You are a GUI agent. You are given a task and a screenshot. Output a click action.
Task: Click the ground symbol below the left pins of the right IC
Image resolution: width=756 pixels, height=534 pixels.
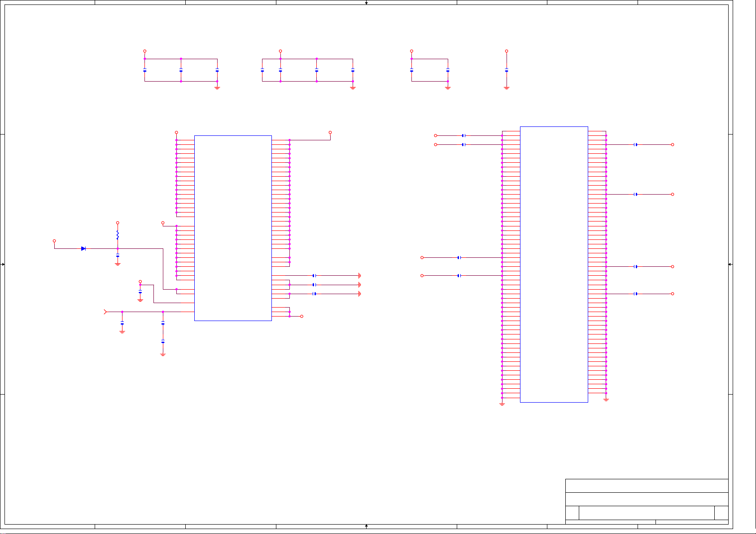[502, 404]
